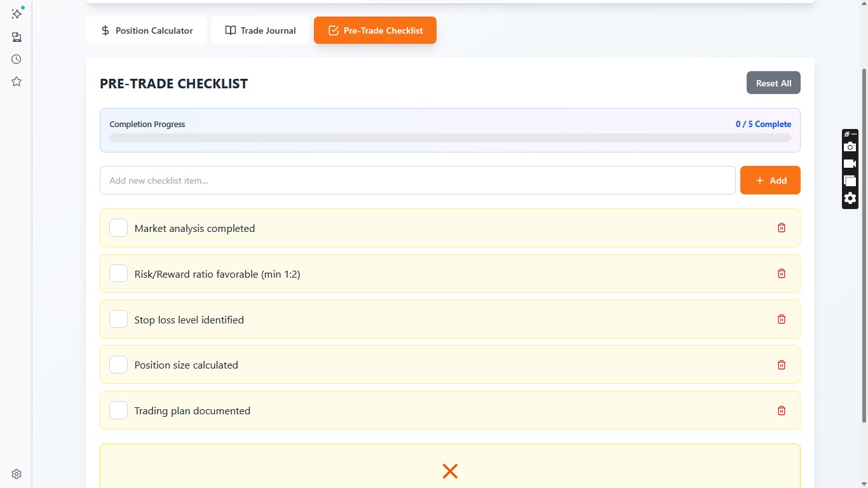Mark 'Position size calculated' as done
The width and height of the screenshot is (868, 488).
(119, 365)
